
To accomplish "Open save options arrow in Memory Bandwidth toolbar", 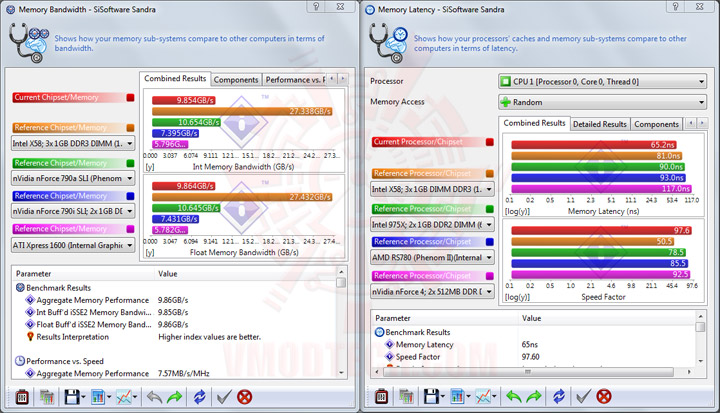I will (83, 397).
